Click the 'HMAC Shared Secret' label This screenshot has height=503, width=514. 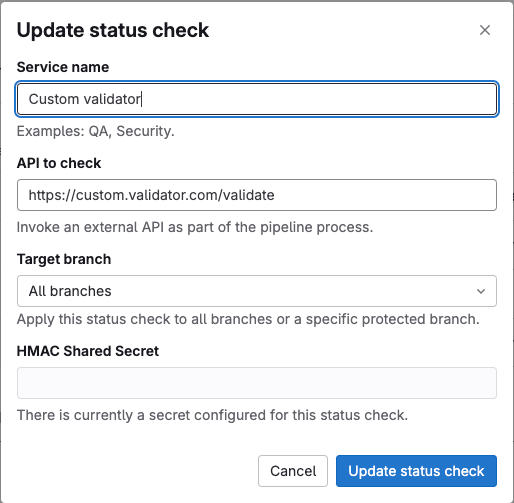point(88,351)
